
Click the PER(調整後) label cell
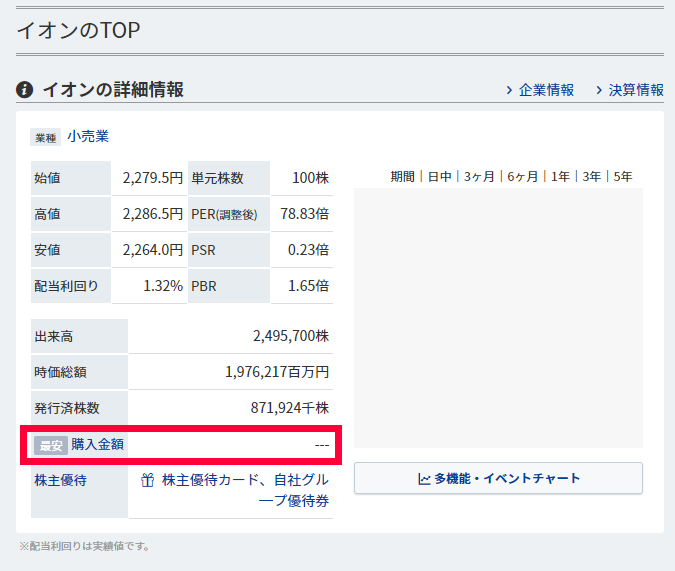[229, 214]
